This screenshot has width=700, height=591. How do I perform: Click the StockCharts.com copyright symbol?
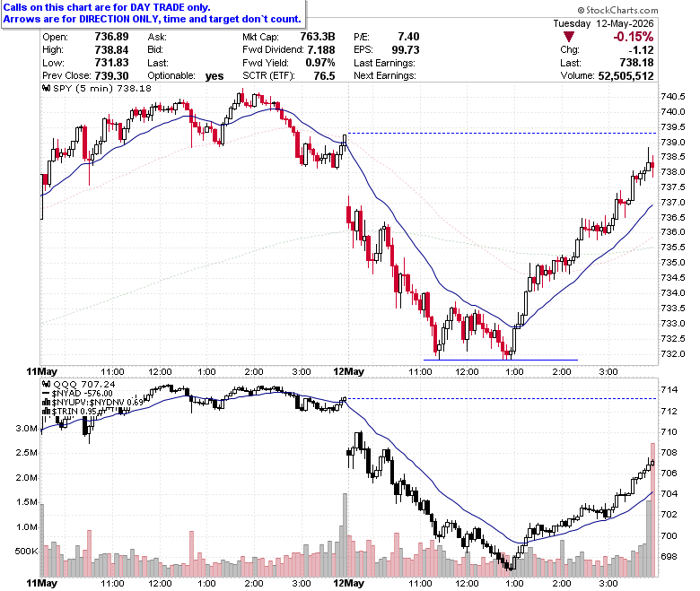pyautogui.click(x=581, y=10)
